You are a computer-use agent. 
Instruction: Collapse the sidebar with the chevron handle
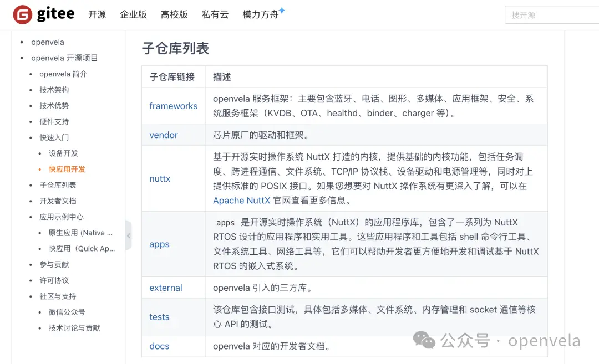click(x=128, y=235)
